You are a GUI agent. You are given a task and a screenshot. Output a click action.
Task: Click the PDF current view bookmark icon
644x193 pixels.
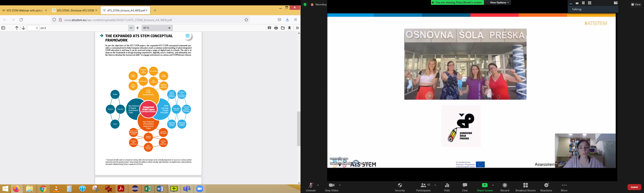click(289, 28)
